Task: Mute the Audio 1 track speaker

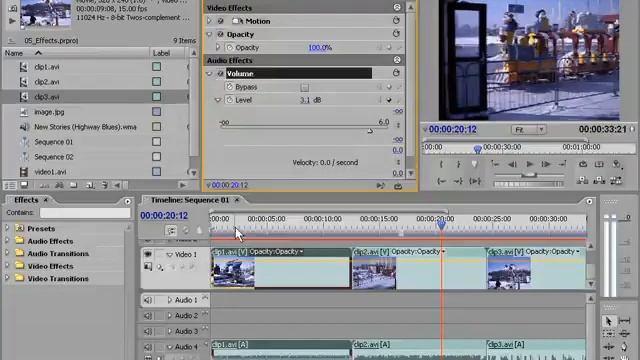Action: 148,300
